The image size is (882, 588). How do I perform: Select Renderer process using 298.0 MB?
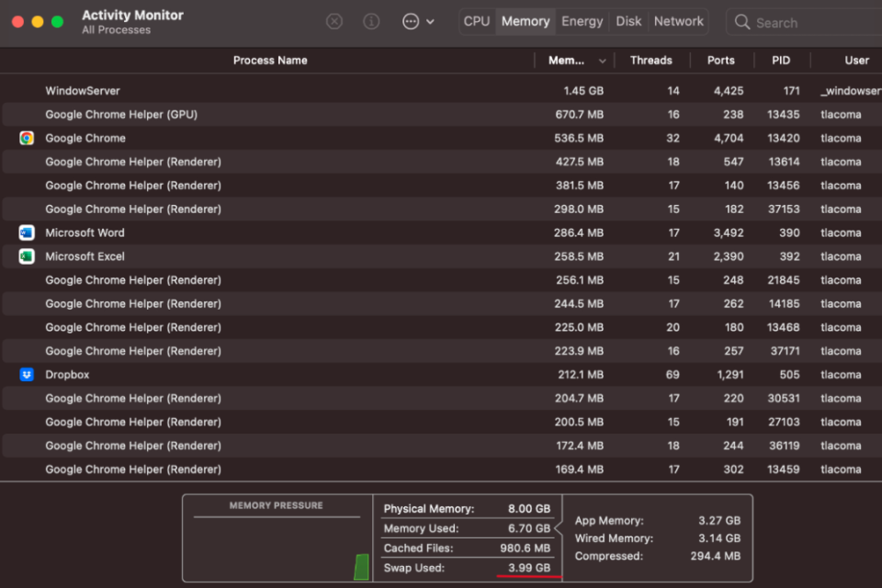click(x=441, y=209)
